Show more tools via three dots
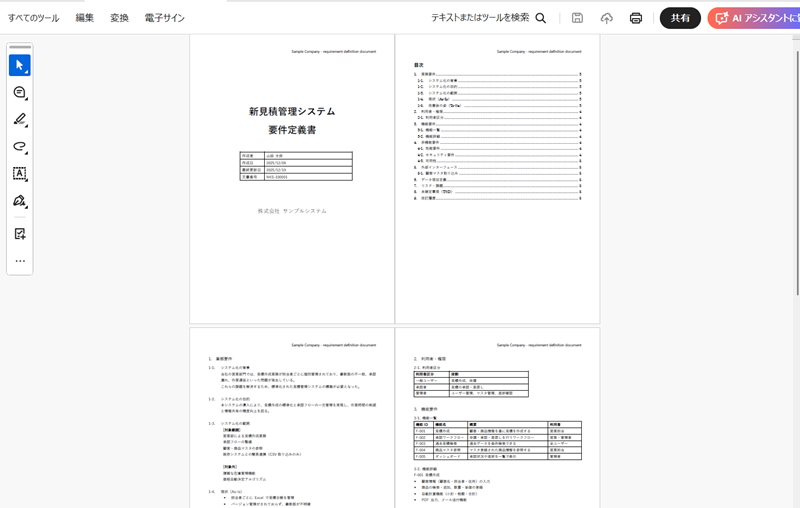 pyautogui.click(x=20, y=261)
